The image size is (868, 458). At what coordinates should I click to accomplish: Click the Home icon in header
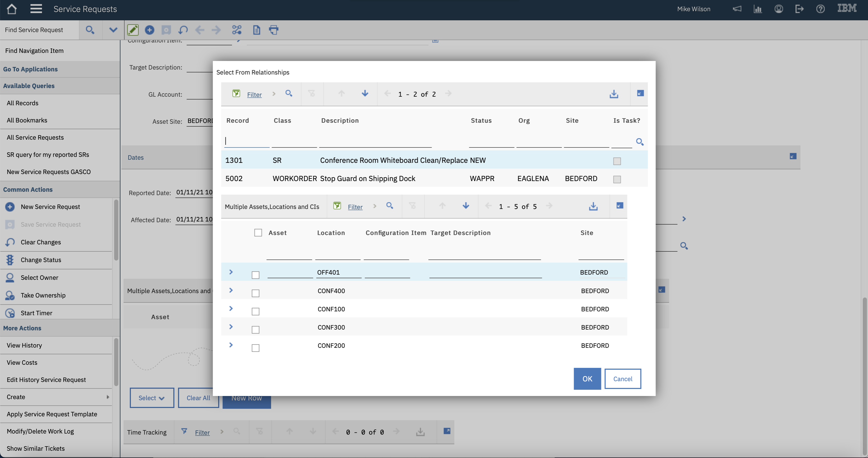click(12, 9)
